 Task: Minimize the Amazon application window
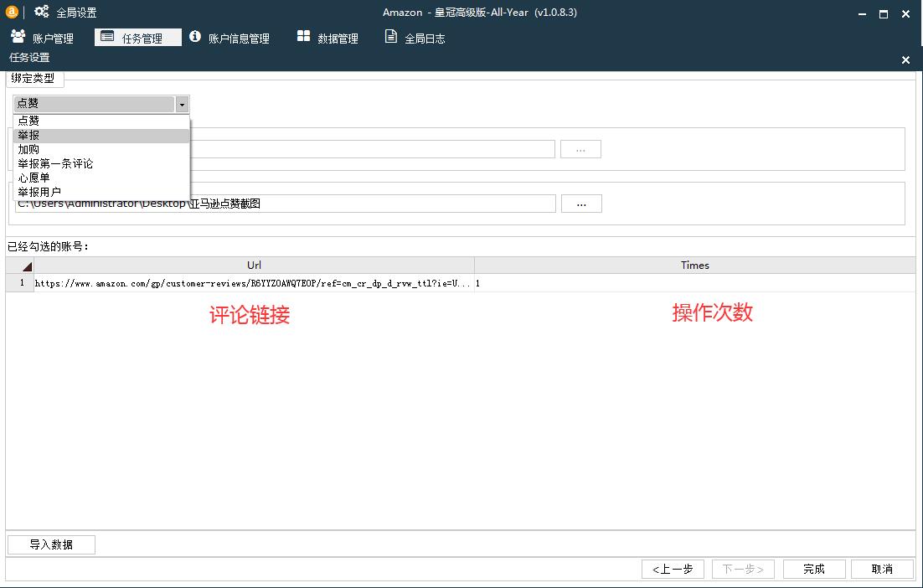coord(863,13)
